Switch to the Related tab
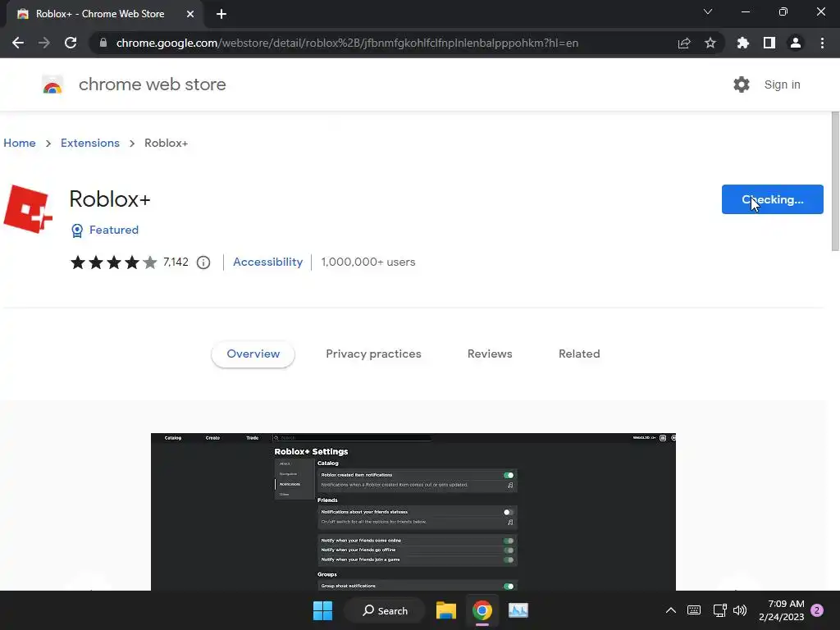840x630 pixels. [x=579, y=354]
